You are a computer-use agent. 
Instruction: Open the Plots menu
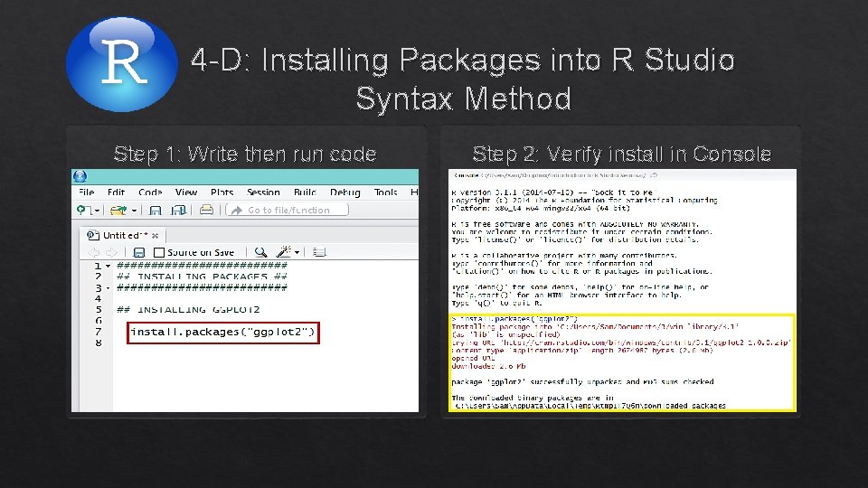[x=222, y=192]
